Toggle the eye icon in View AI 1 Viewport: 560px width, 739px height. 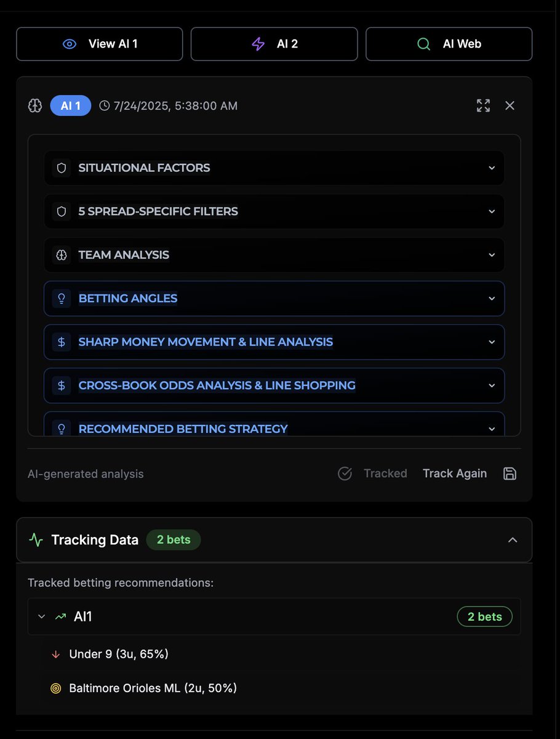click(68, 44)
